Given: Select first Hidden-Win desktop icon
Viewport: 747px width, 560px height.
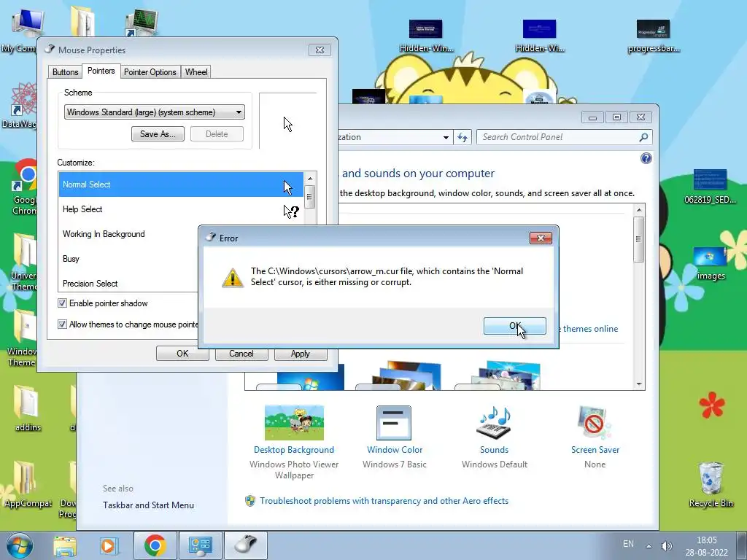Looking at the screenshot, I should (x=426, y=36).
